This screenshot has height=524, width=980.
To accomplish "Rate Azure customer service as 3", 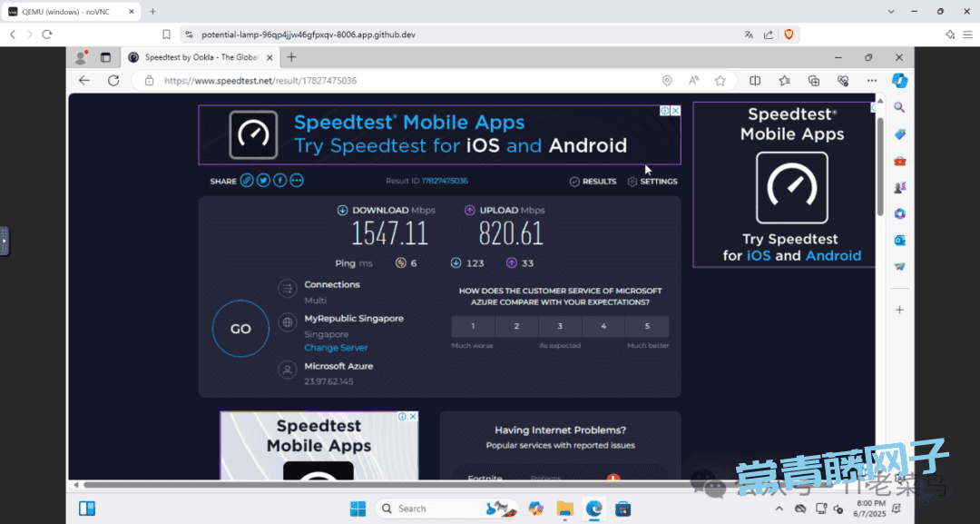I will [560, 326].
